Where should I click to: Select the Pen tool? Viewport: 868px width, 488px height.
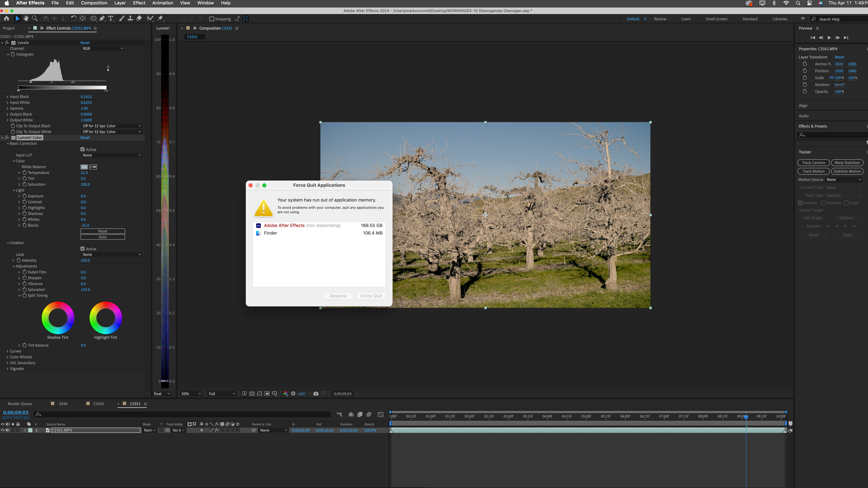(x=102, y=19)
